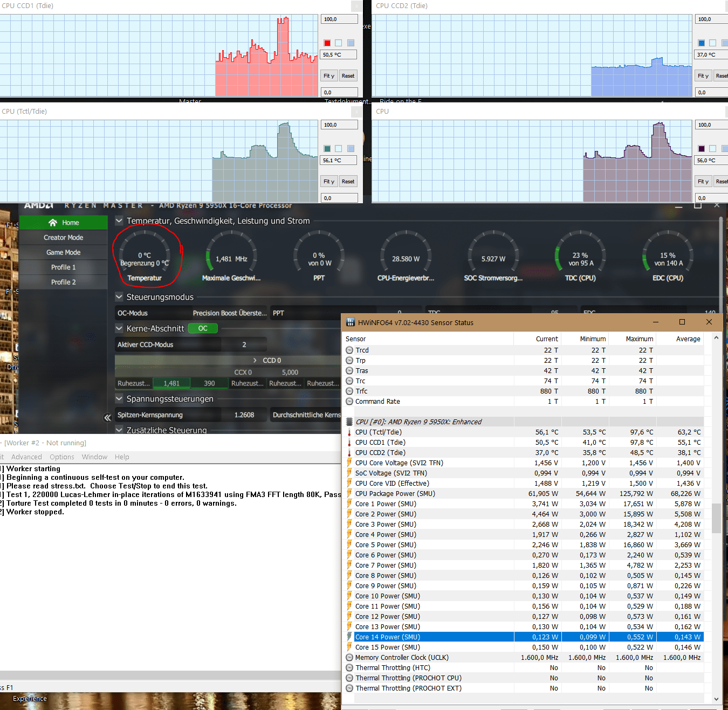Screen dimensions: 728x710
Task: Click lightning icon of CPU Core Voltage row
Action: click(x=349, y=463)
